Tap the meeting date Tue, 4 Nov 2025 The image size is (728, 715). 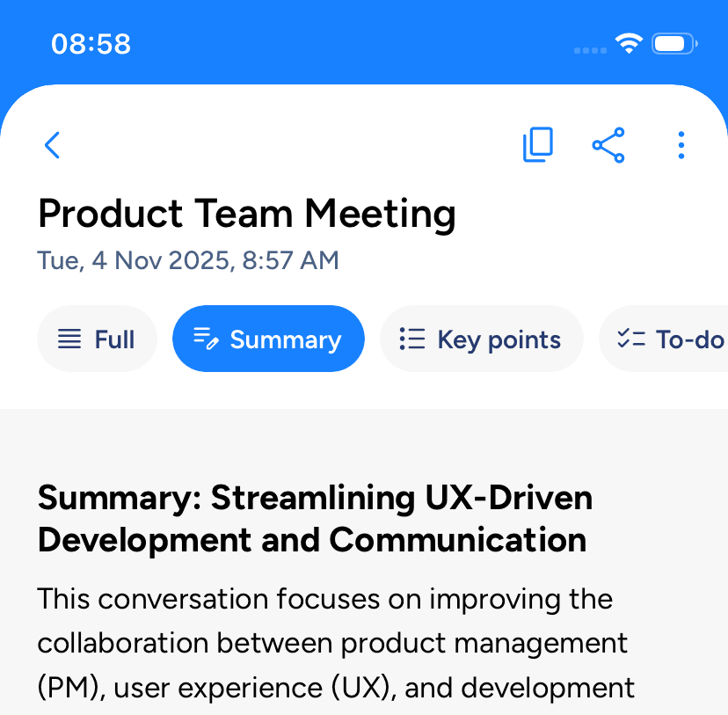[188, 260]
